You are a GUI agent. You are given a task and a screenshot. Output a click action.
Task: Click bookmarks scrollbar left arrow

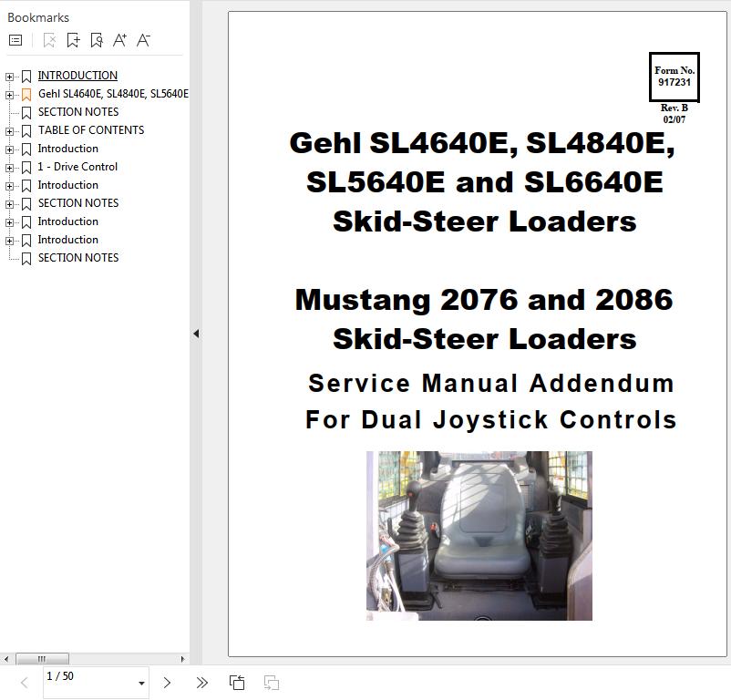5,659
